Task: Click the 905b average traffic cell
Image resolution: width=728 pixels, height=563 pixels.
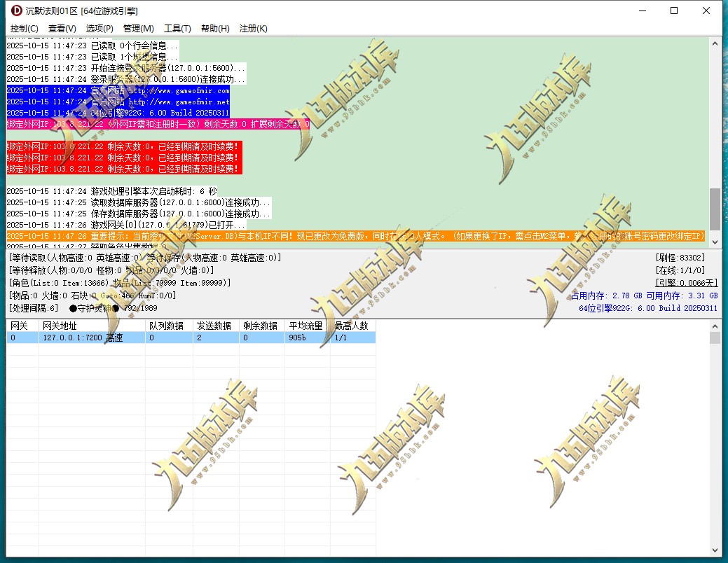Action: coord(308,338)
